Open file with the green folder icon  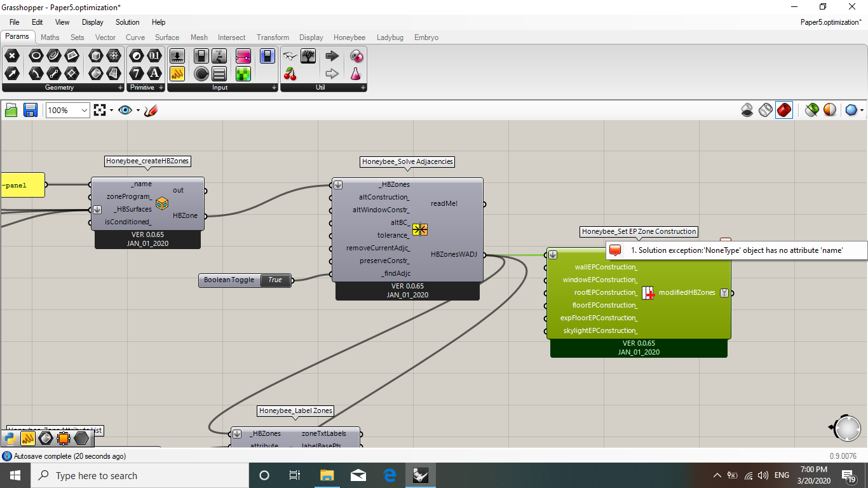pyautogui.click(x=11, y=110)
